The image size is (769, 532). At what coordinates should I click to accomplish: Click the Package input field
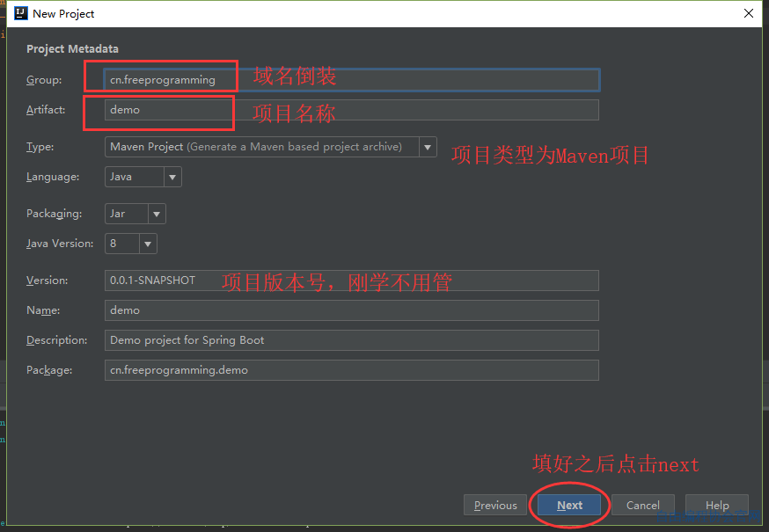[352, 370]
